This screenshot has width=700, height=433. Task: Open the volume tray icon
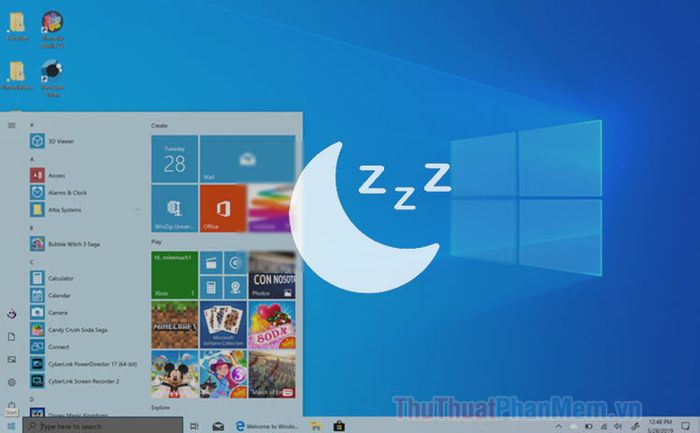pos(618,426)
